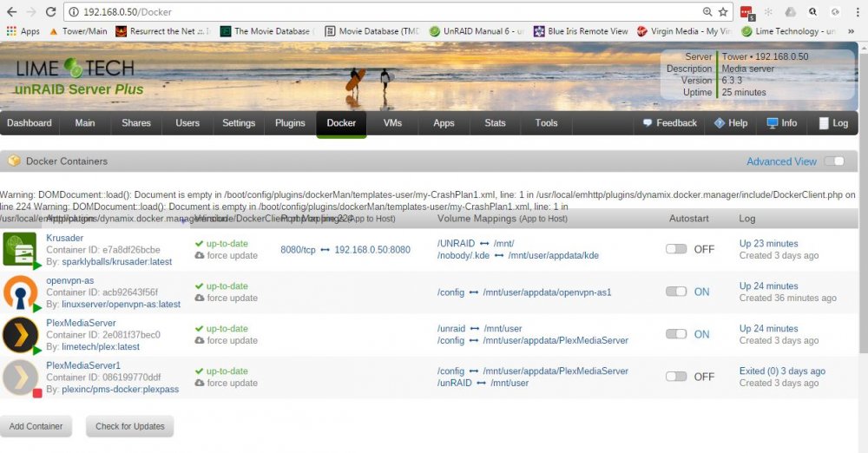Open the Dashboard tab
Screen dimensions: 868x453
tap(30, 123)
